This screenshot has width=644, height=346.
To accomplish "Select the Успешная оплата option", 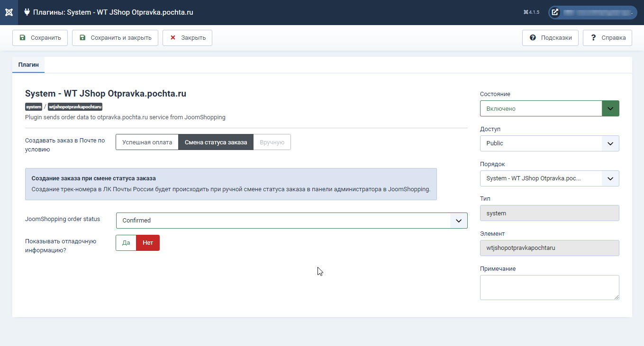I will point(147,142).
